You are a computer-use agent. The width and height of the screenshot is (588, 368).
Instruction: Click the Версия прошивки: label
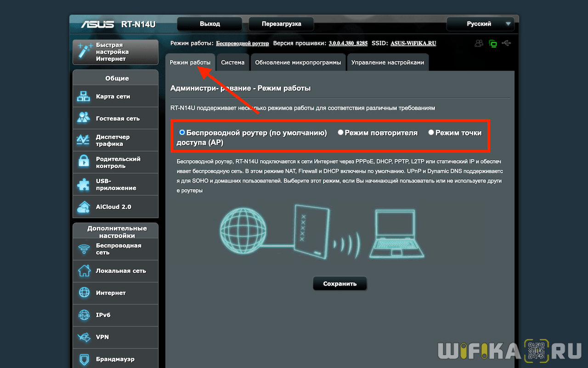pyautogui.click(x=300, y=43)
